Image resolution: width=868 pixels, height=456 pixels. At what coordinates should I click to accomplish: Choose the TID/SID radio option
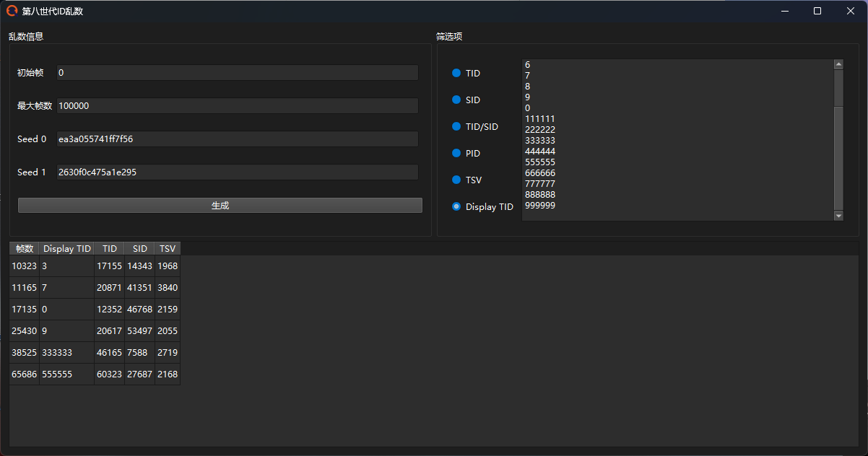[456, 127]
